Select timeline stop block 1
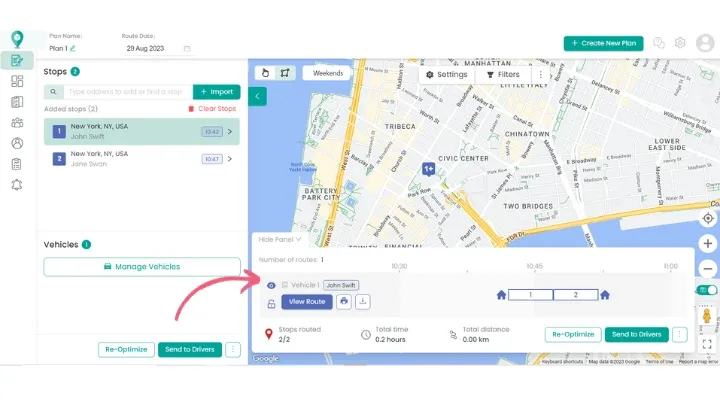The width and height of the screenshot is (720, 405). pyautogui.click(x=530, y=295)
